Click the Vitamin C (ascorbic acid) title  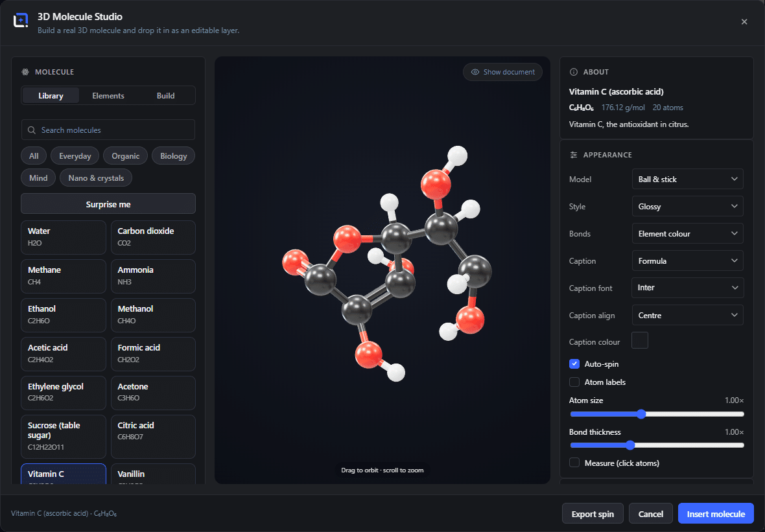[x=616, y=91]
